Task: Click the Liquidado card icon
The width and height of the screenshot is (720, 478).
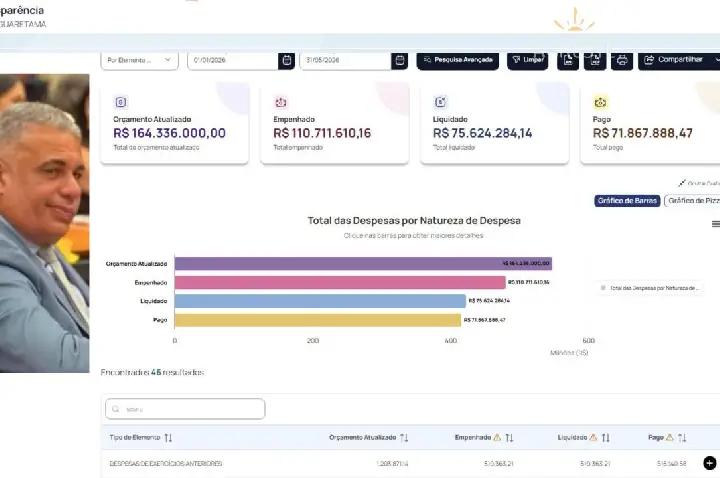Action: point(440,102)
